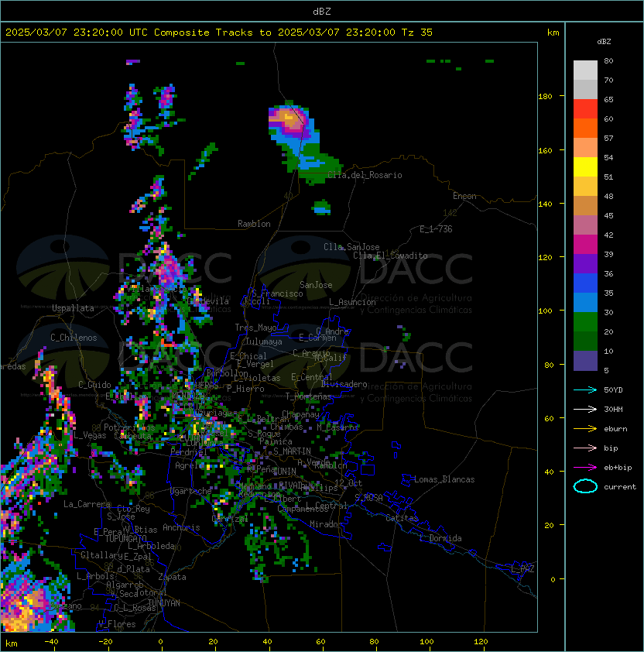This screenshot has width=644, height=652.
Task: Select the 'dBZ' heading above the color scale
Action: coord(604,42)
